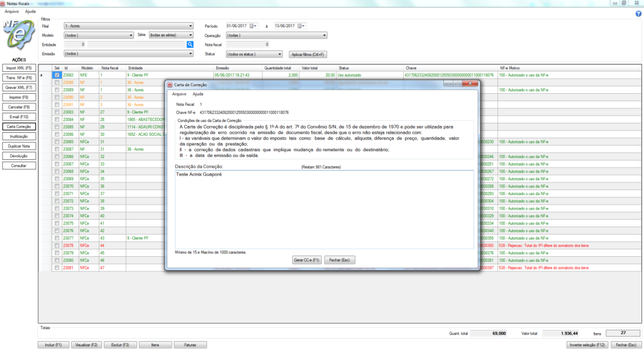Click the Notas fiscais window title icon
This screenshot has height=350, width=644.
4,4
